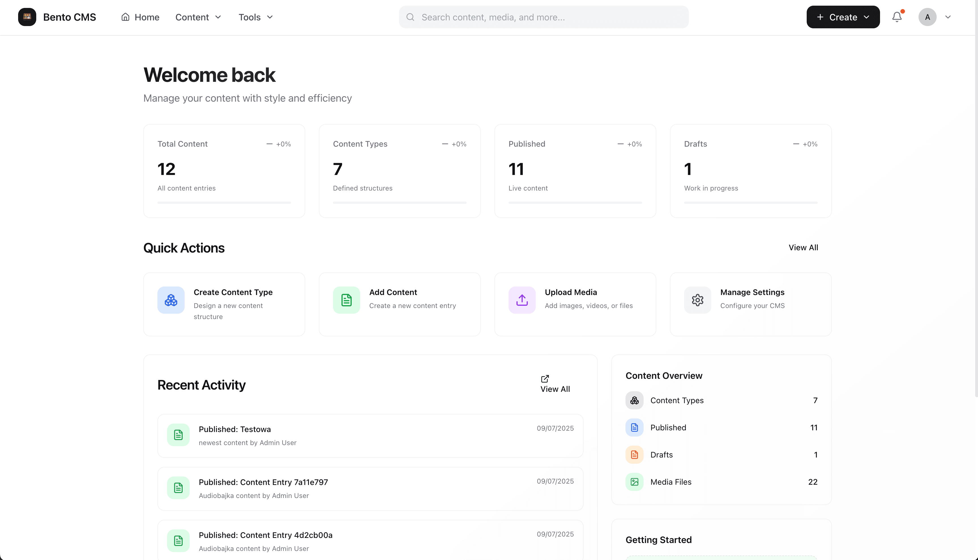Viewport: 978px width, 560px height.
Task: Click the Bento CMS logo icon
Action: [x=27, y=17]
